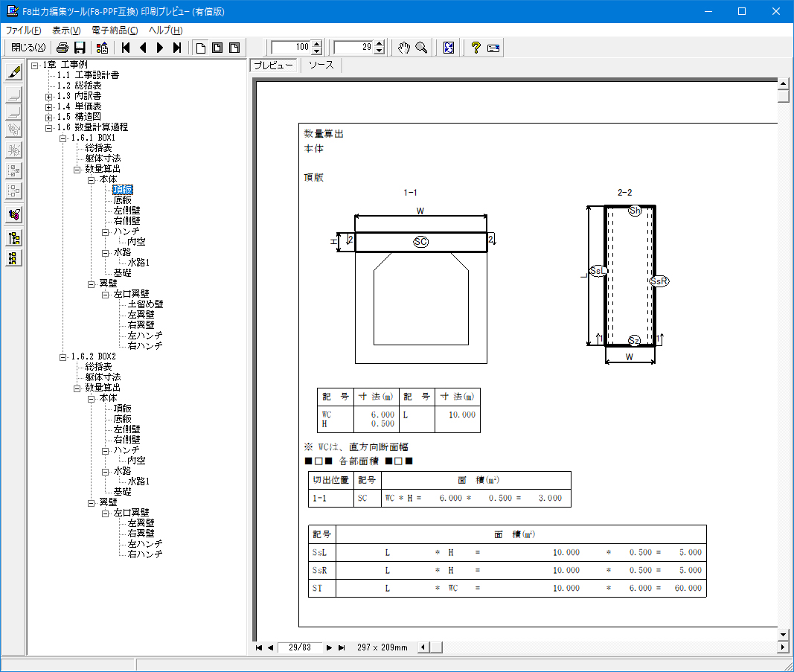Screen dimensions: 794x672
Task: Go to previous page toolbar arrow
Action: point(143,48)
